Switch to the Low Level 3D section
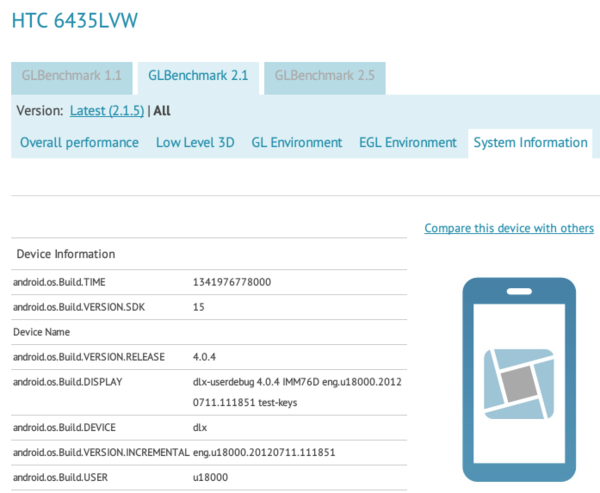 click(x=195, y=143)
